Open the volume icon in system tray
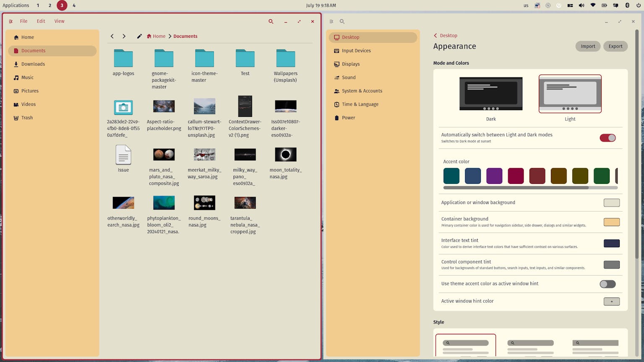The height and width of the screenshot is (362, 644). click(582, 5)
